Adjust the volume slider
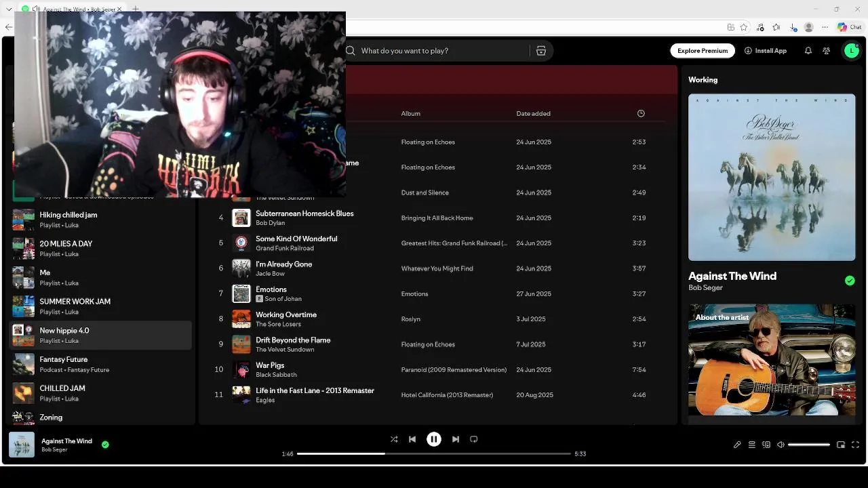Image resolution: width=868 pixels, height=488 pixels. [809, 445]
